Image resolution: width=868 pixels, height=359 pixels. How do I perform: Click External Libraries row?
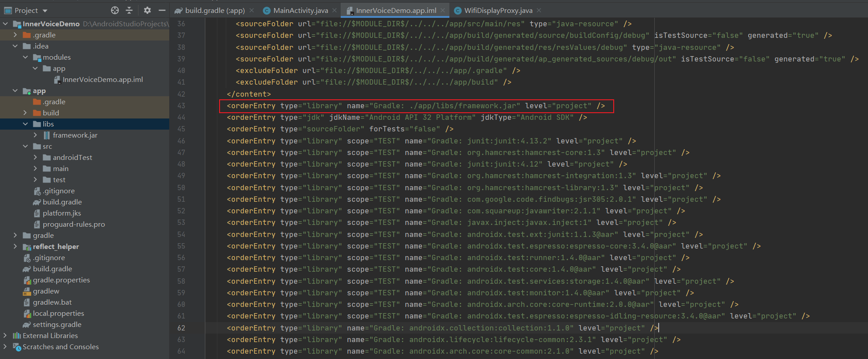click(85, 335)
